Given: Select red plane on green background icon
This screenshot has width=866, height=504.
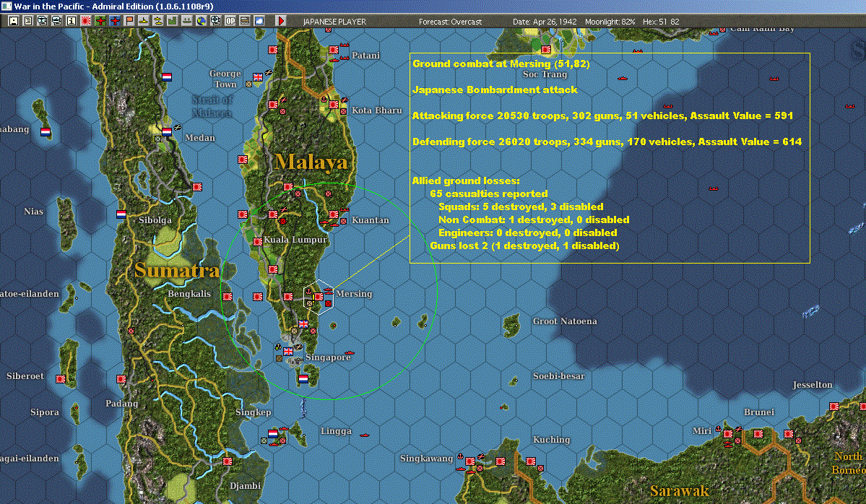Looking at the screenshot, I should tap(100, 21).
